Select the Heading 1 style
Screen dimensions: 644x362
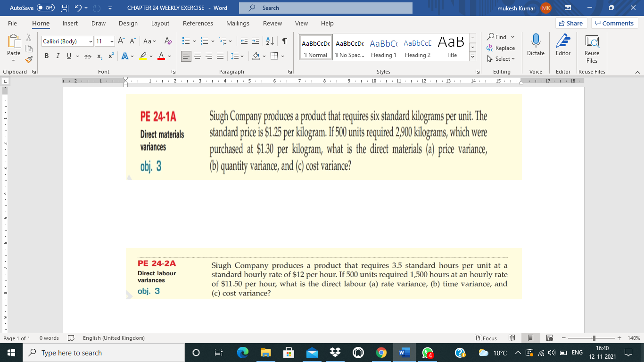383,47
